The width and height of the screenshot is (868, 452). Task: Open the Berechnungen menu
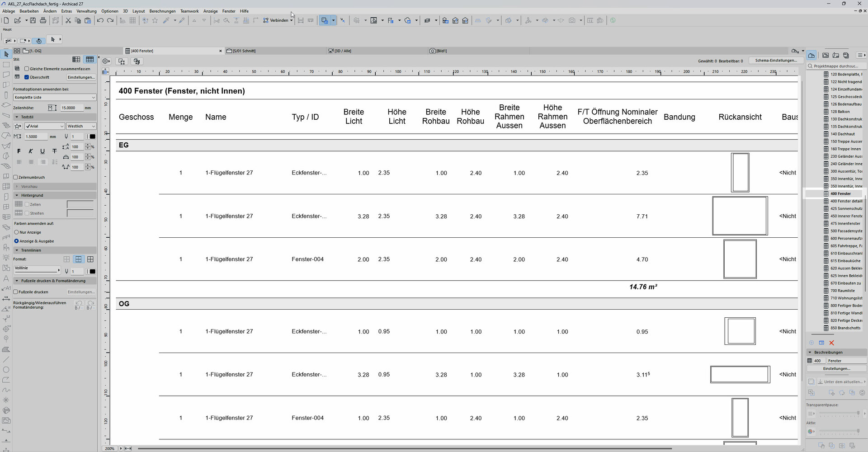click(x=162, y=11)
